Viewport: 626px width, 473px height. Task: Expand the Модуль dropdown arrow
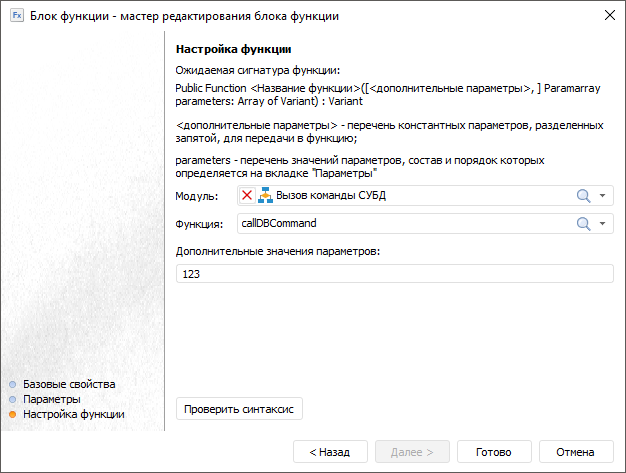[x=603, y=195]
